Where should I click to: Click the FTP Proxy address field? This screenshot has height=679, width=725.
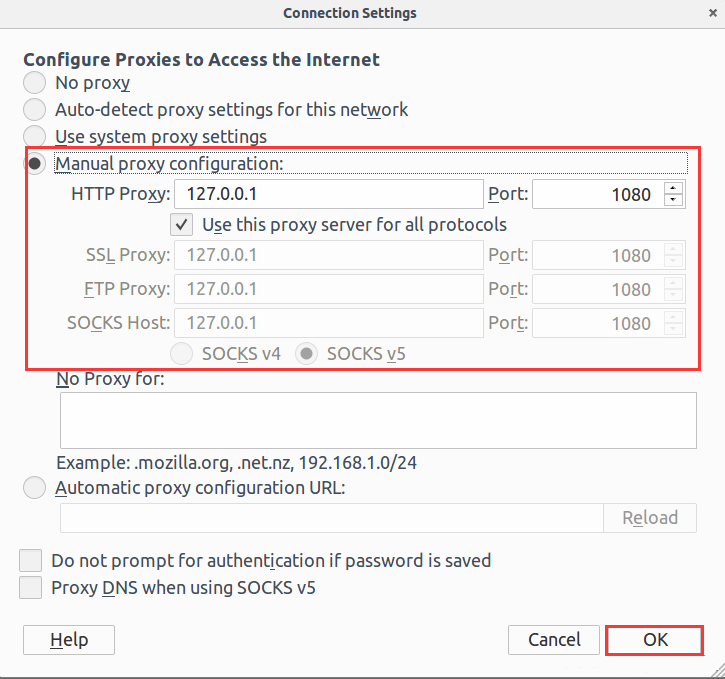tap(328, 289)
